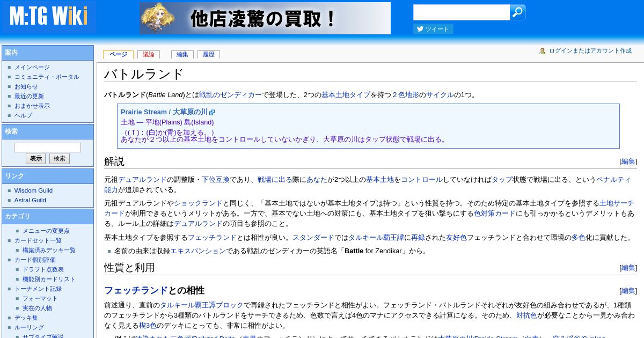Image resolution: width=644 pixels, height=338 pixels.
Task: Click 友好色 link in 解説 section
Action: coord(456,238)
